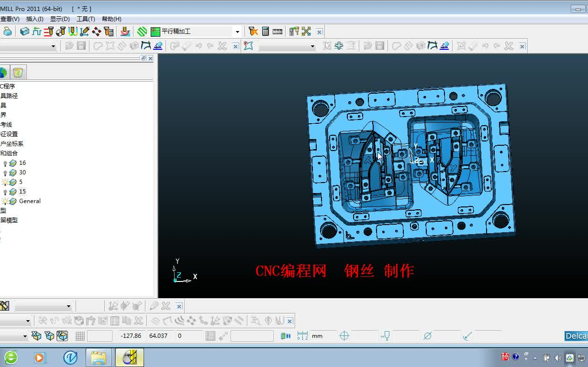Screen dimensions: 588x367
Task: Click the grid display icon in status bar
Action: (x=80, y=336)
